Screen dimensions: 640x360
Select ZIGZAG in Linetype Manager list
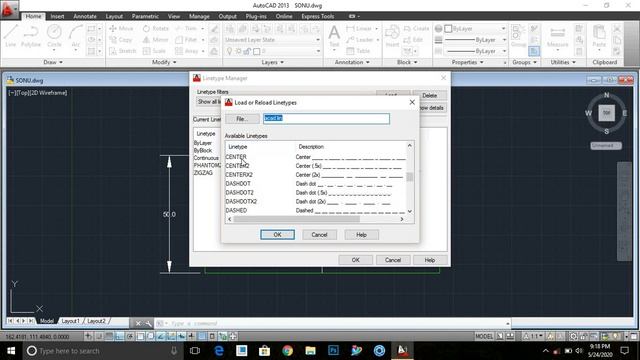203,173
